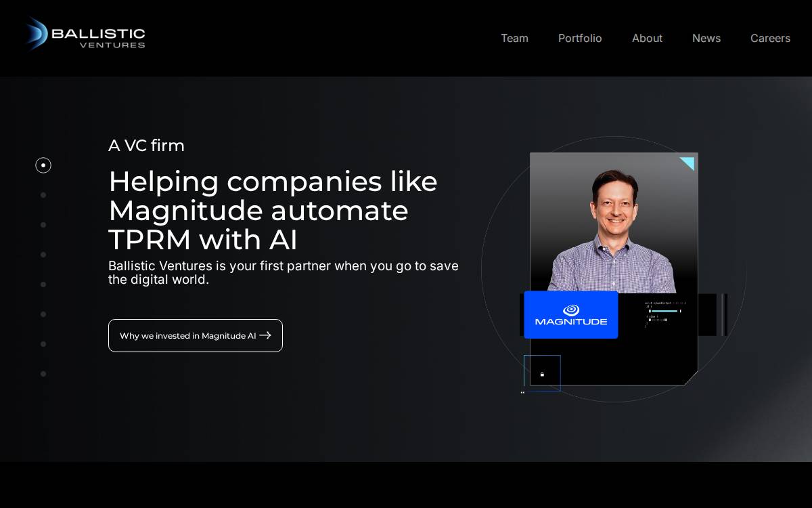
Task: Click the "Ballistic Ventures is your first partner" paragraph
Action: [x=284, y=272]
